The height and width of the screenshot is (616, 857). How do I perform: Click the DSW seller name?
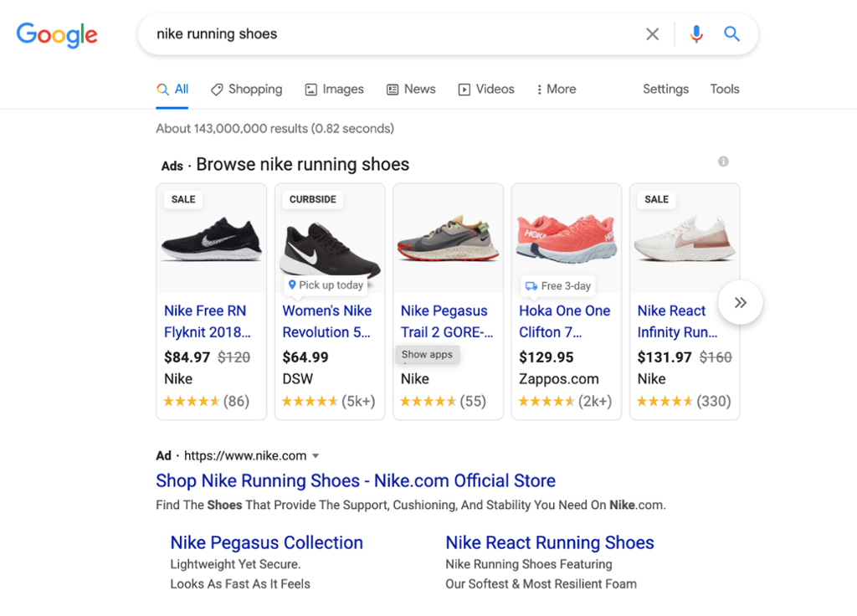point(297,379)
